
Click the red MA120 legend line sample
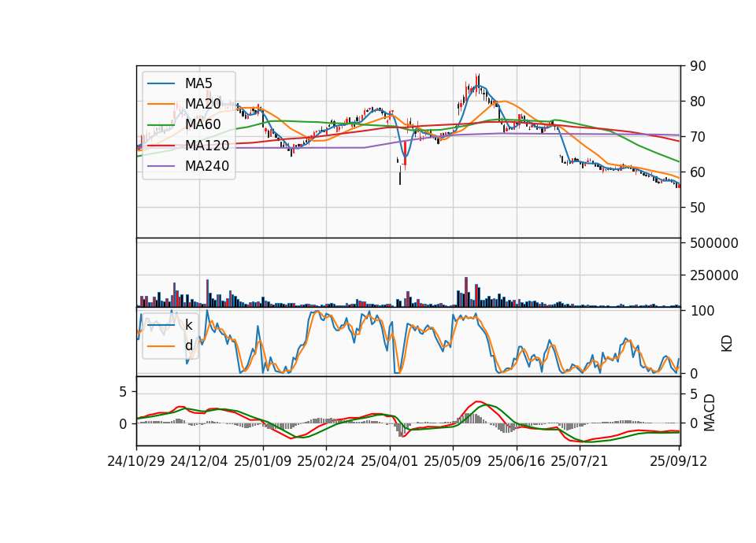click(161, 146)
